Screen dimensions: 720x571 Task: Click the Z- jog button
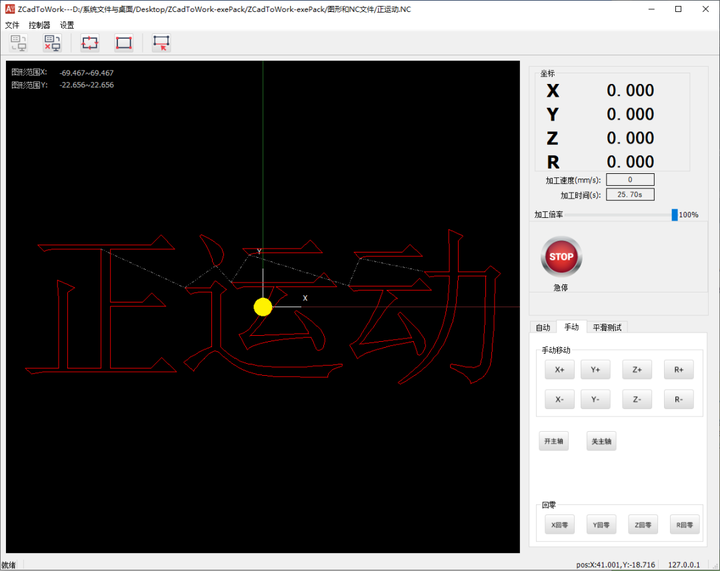pos(637,399)
